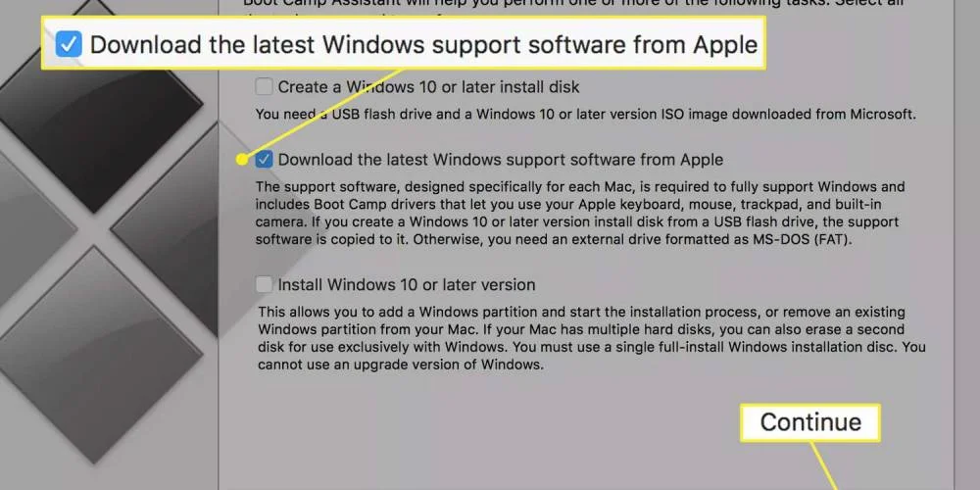Click the yellow annotation dot beside the checked box
980x490 pixels.
[242, 160]
